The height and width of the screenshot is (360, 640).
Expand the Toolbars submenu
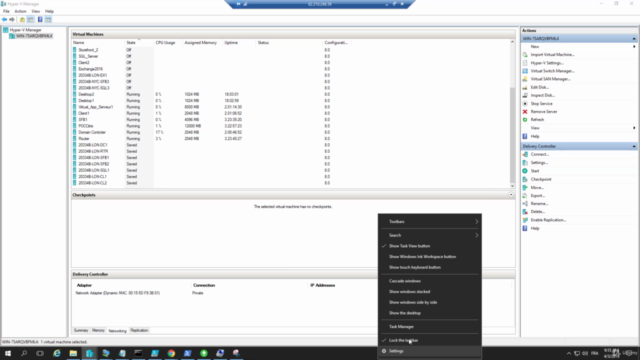(430, 222)
